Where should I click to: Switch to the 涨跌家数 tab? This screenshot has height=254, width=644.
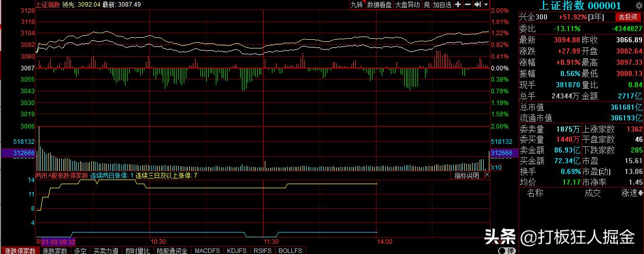(x=55, y=250)
